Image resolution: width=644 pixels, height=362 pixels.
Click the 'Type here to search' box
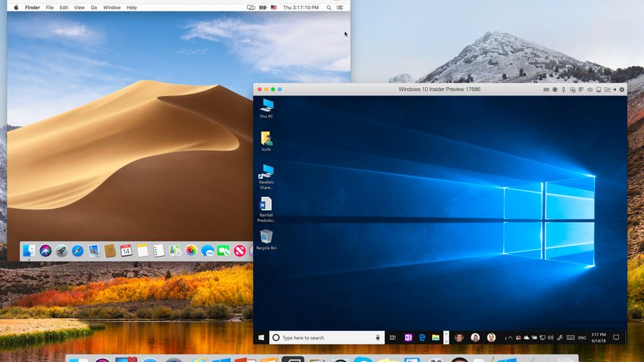[327, 337]
